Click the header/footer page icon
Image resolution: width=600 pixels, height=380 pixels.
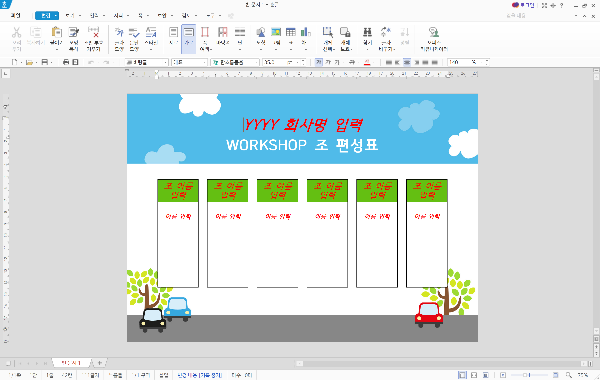point(223,33)
